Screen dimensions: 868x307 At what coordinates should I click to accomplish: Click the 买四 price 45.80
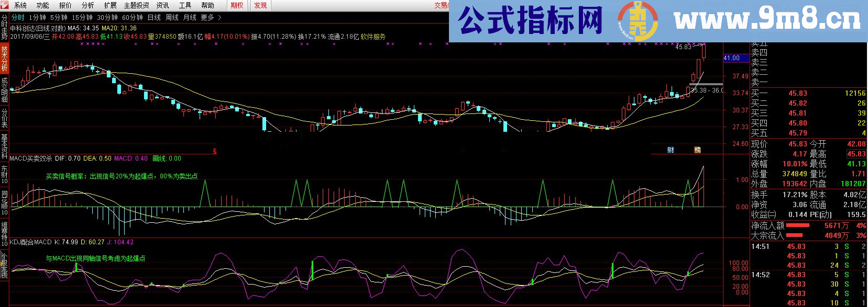pyautogui.click(x=798, y=123)
